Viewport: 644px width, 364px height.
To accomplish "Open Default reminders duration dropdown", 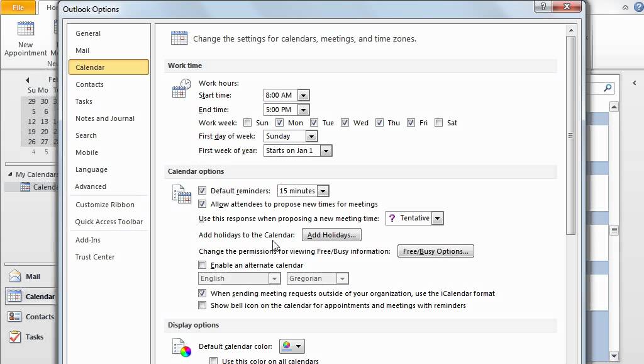I will [x=323, y=191].
